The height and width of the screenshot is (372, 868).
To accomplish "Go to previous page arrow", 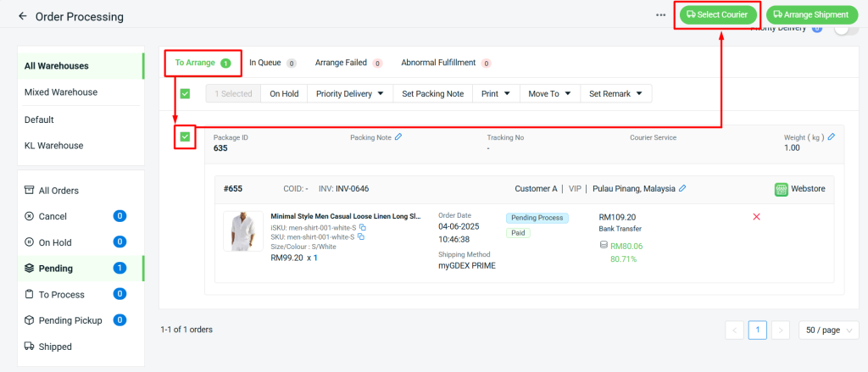I will (734, 330).
